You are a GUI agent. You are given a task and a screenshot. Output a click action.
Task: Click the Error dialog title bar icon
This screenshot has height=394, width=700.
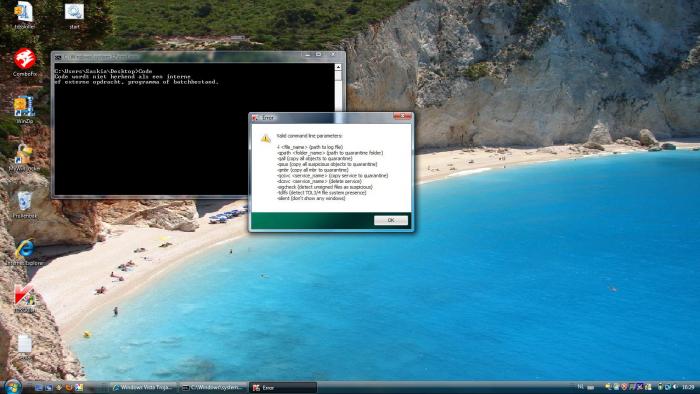coord(255,118)
